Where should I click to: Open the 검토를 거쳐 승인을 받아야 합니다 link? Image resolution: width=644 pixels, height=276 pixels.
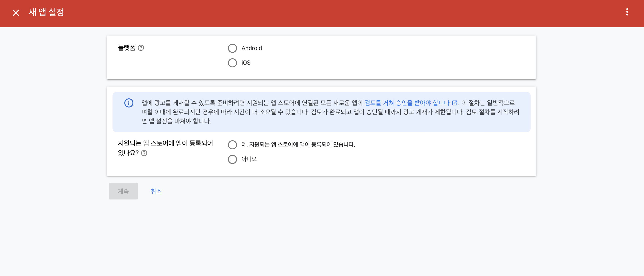coord(407,103)
